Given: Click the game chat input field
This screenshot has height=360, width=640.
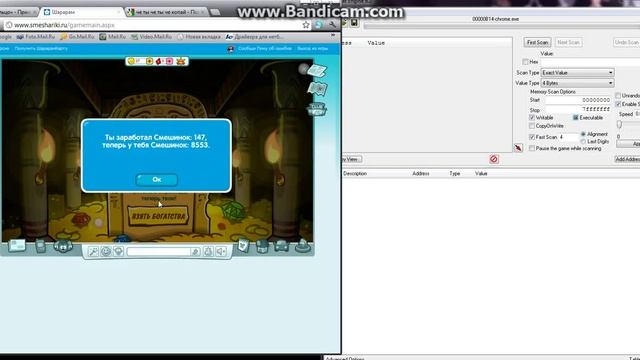Looking at the screenshot, I should [x=158, y=251].
